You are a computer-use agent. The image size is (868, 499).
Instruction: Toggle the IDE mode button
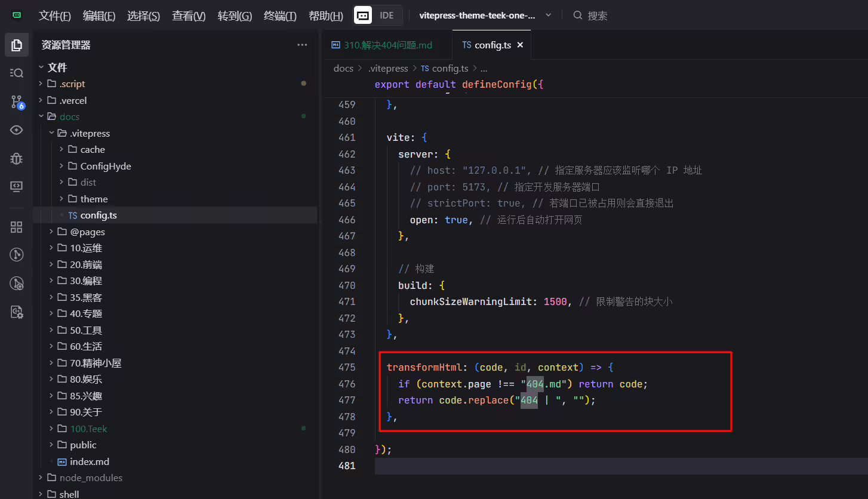tap(378, 16)
